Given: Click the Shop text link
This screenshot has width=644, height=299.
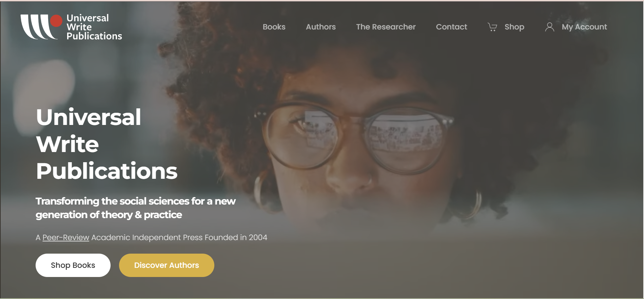Looking at the screenshot, I should click(514, 27).
